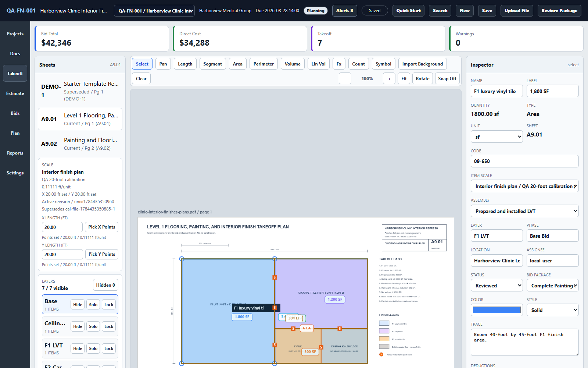This screenshot has height=368, width=588.
Task: Hide the Ceiling layer
Action: pos(78,326)
